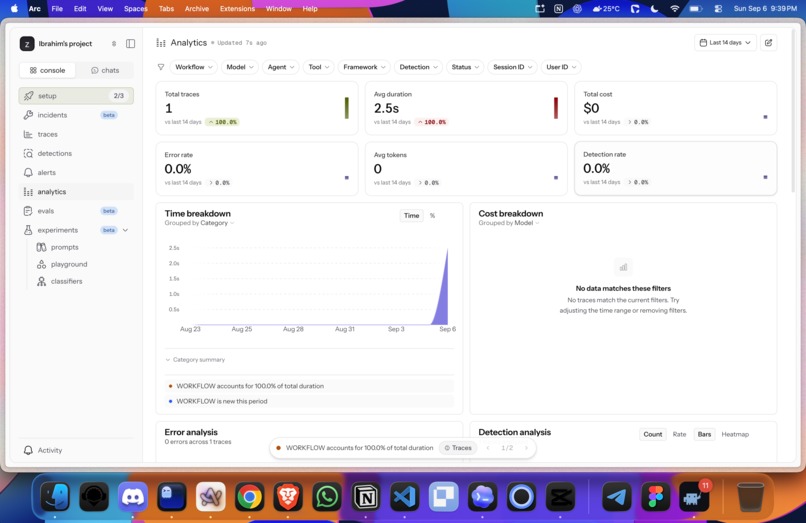Screen dimensions: 806x523
Task: Open Last 14 days date range picker
Action: click(x=725, y=43)
